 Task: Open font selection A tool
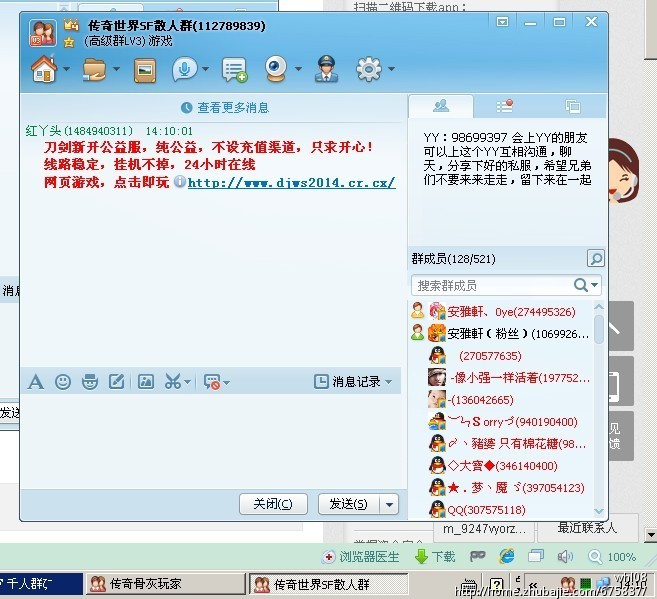36,382
